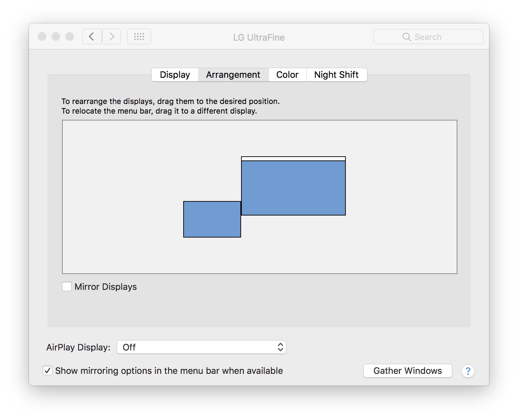This screenshot has width=518, height=420.
Task: Enable the Mirror Displays checkbox
Action: (67, 286)
